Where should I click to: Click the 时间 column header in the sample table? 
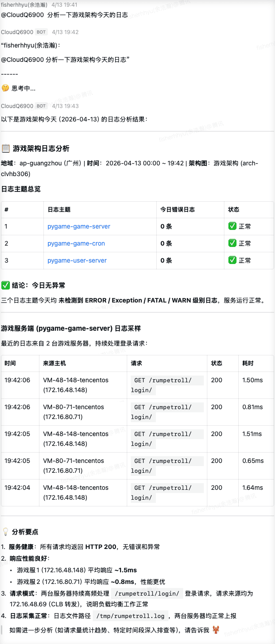click(10, 363)
